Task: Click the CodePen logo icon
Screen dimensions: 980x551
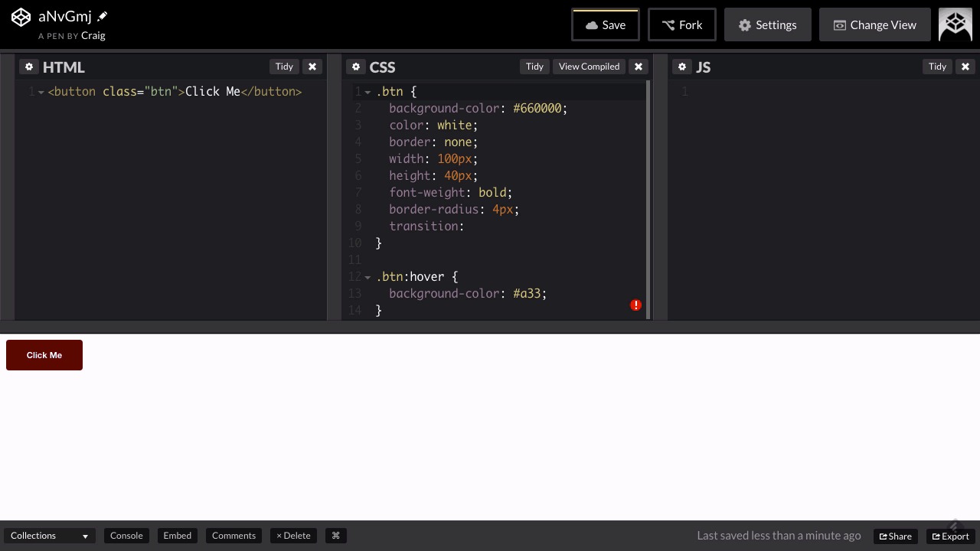Action: coord(21,18)
